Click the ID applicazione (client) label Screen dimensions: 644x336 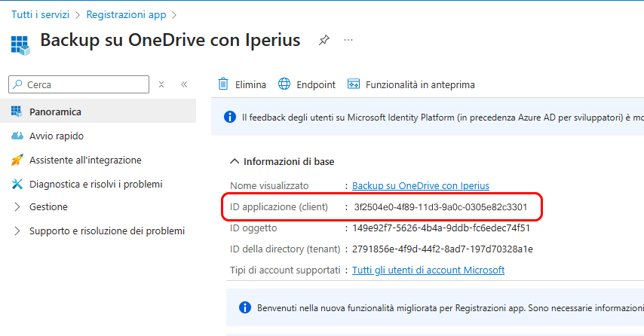[279, 206]
